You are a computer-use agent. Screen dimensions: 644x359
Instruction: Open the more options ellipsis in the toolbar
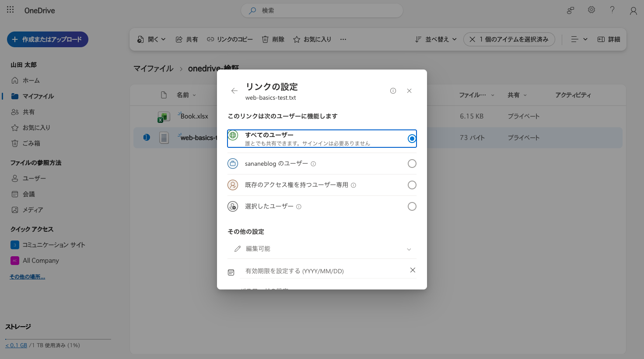(343, 39)
